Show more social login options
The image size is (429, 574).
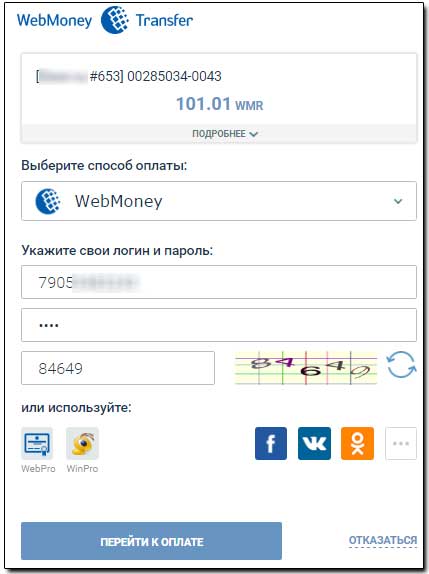point(401,443)
